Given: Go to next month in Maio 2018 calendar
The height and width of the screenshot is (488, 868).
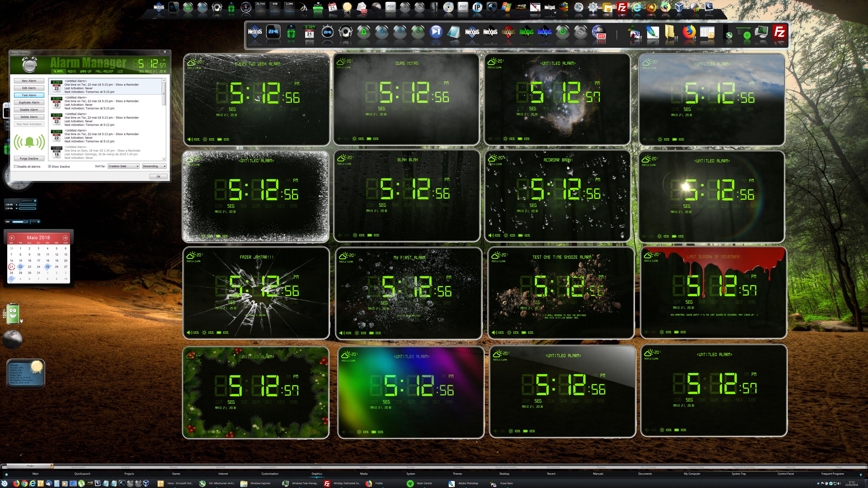Looking at the screenshot, I should (x=65, y=238).
